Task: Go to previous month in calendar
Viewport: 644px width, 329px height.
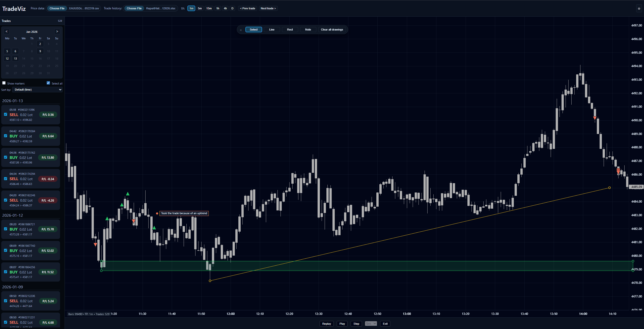Action: (7, 32)
